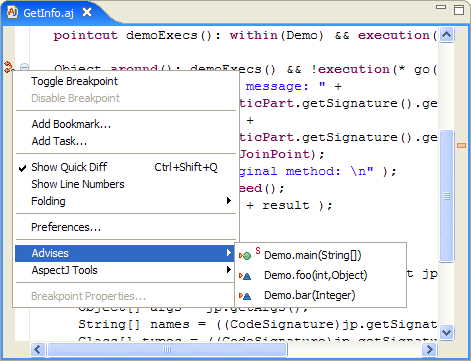Click the vertical scrollbar thumb
Image resolution: width=471 pixels, height=361 pixels.
tap(446, 196)
